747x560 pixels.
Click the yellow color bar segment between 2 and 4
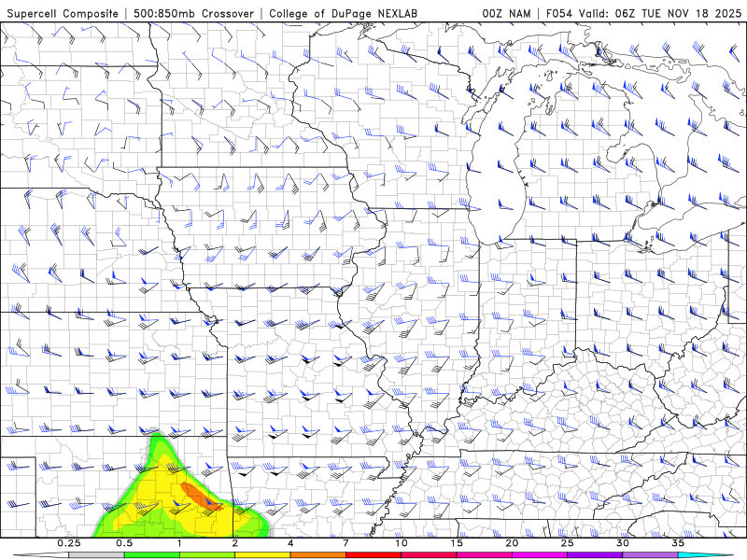[x=262, y=555]
